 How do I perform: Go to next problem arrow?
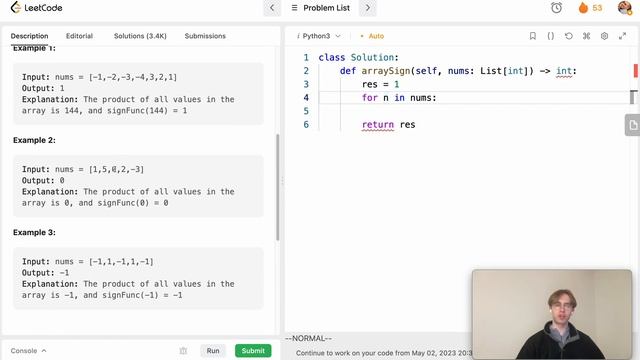click(x=367, y=8)
